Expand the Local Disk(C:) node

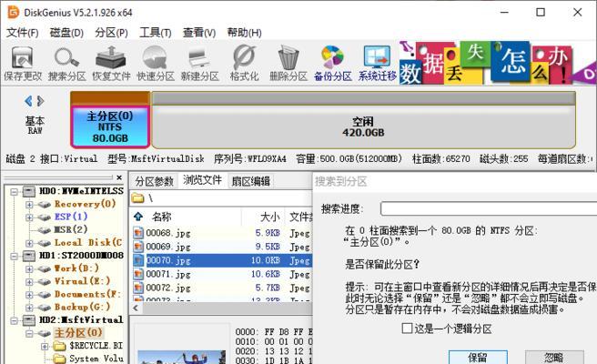[29, 243]
